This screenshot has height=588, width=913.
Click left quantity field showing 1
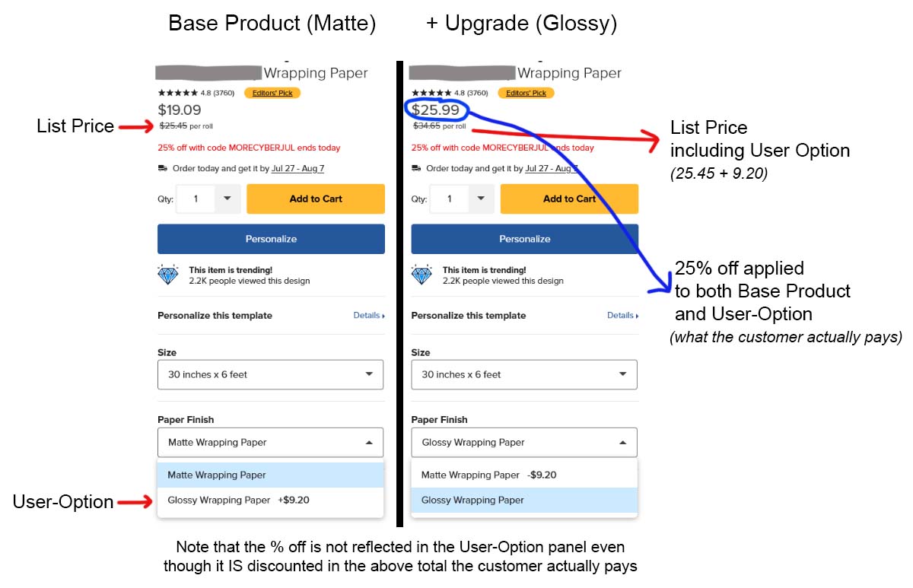pos(196,199)
